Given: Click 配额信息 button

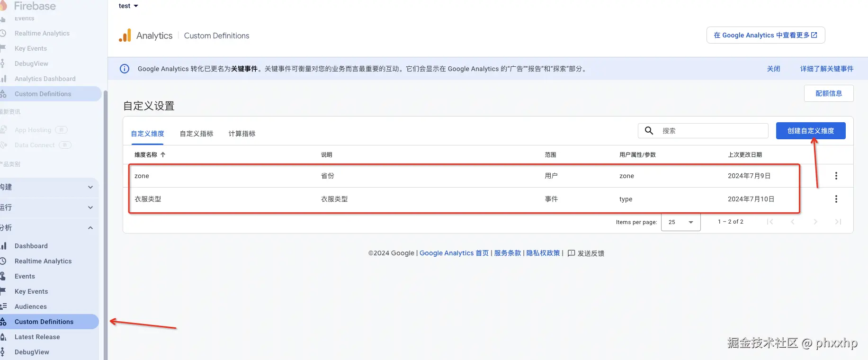Looking at the screenshot, I should [829, 93].
